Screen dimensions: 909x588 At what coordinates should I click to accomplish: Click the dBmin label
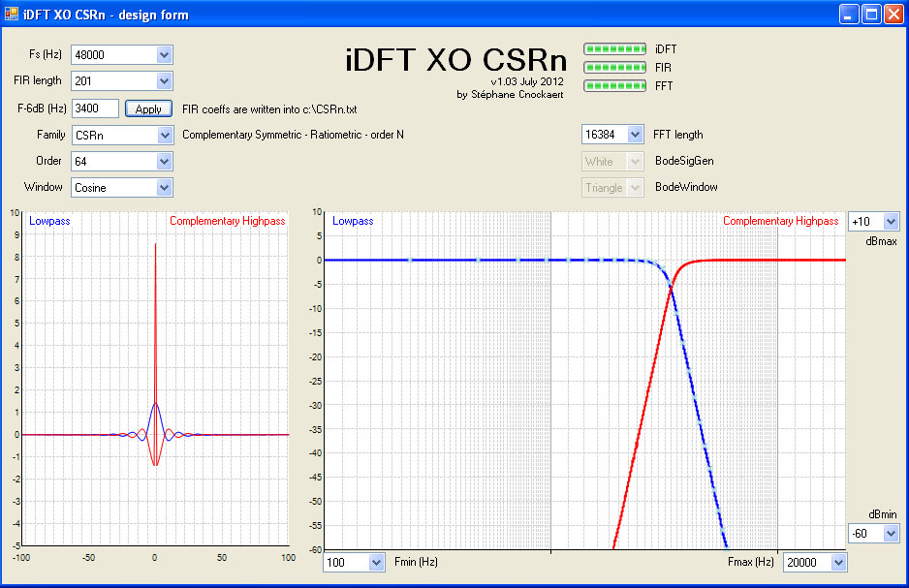point(882,514)
